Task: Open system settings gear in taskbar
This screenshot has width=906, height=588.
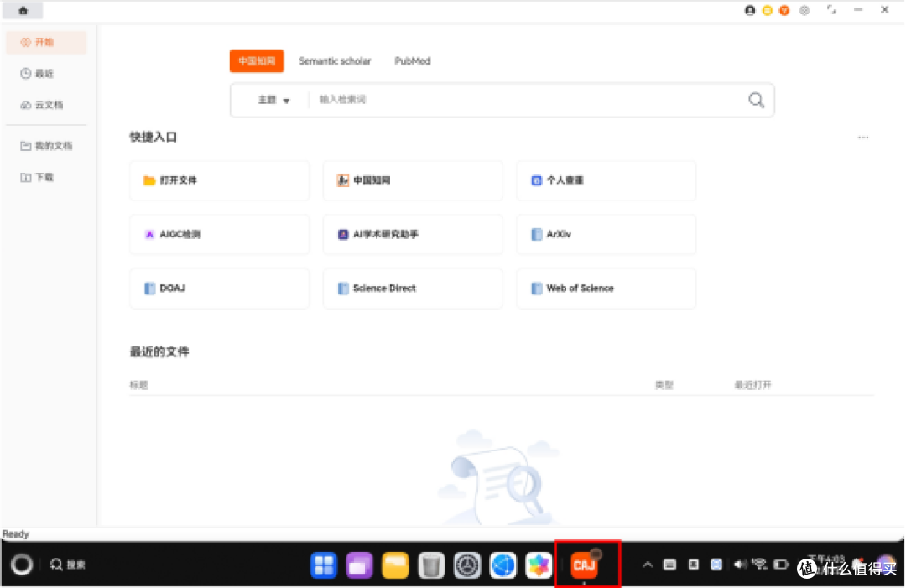Action: coord(467,565)
